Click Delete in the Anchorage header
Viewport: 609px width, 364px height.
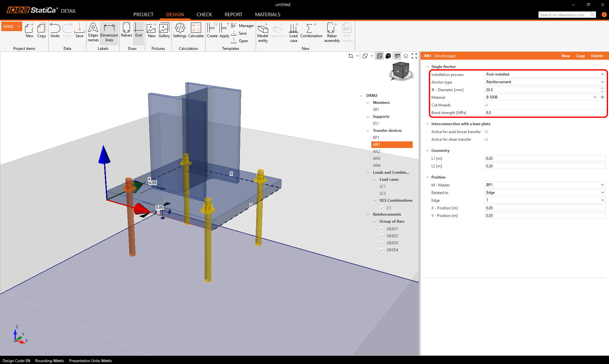597,56
